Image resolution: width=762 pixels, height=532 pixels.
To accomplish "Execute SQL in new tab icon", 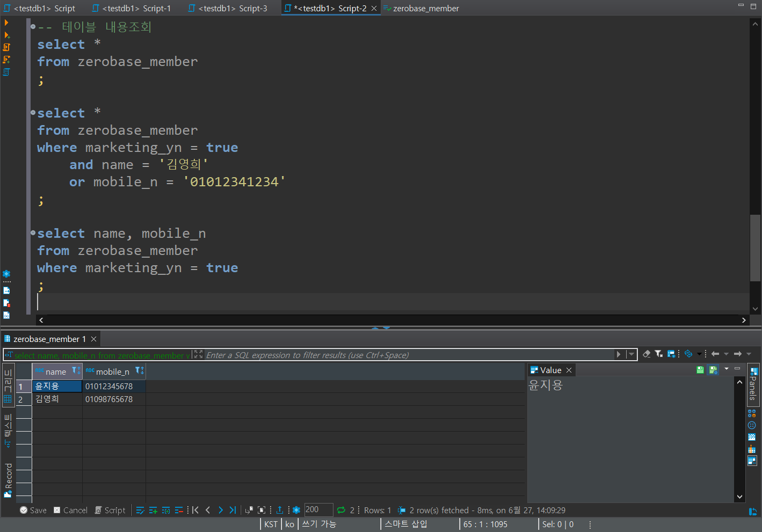I will tap(6, 35).
